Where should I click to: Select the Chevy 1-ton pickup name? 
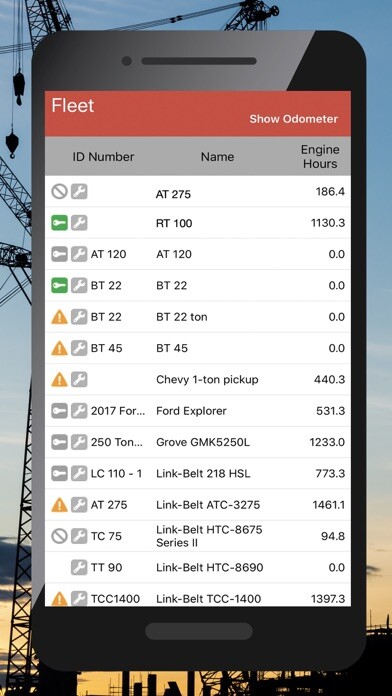click(x=207, y=380)
